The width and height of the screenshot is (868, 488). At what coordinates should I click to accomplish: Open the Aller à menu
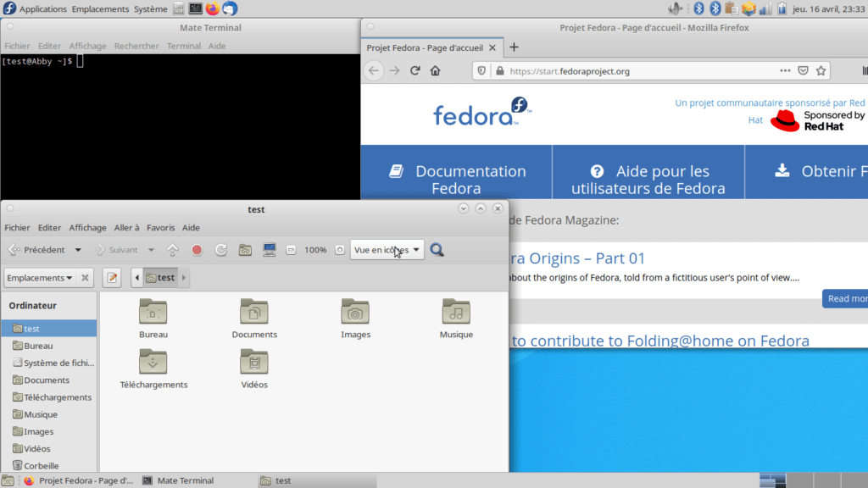tap(127, 227)
